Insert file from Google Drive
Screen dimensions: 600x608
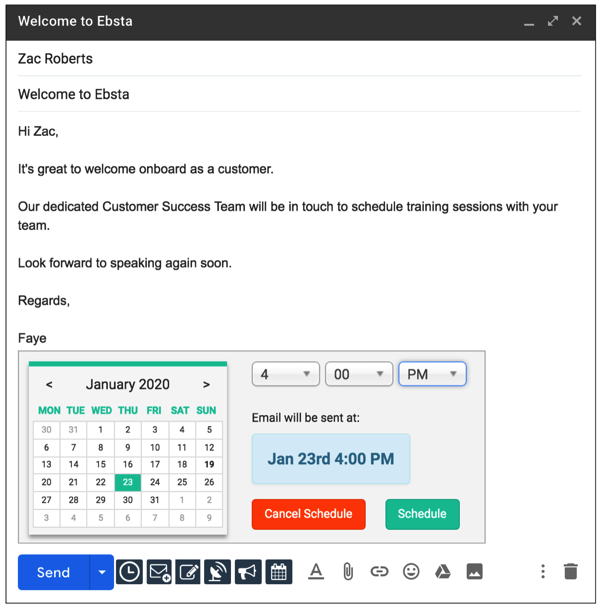click(x=442, y=572)
